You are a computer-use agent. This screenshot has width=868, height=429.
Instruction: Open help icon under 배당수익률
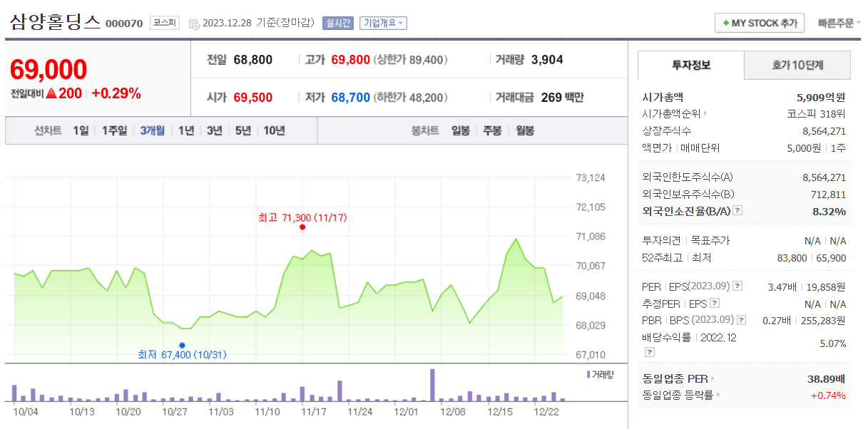[649, 352]
